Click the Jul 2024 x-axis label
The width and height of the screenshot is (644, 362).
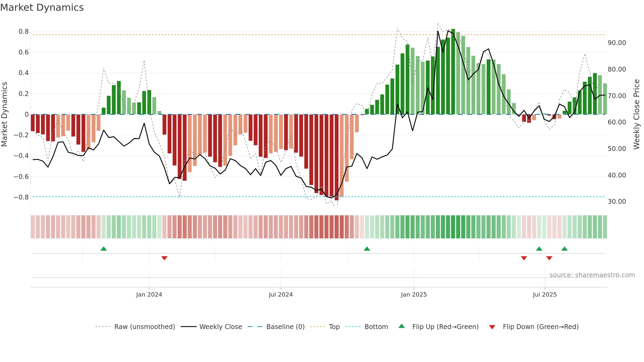coord(281,294)
